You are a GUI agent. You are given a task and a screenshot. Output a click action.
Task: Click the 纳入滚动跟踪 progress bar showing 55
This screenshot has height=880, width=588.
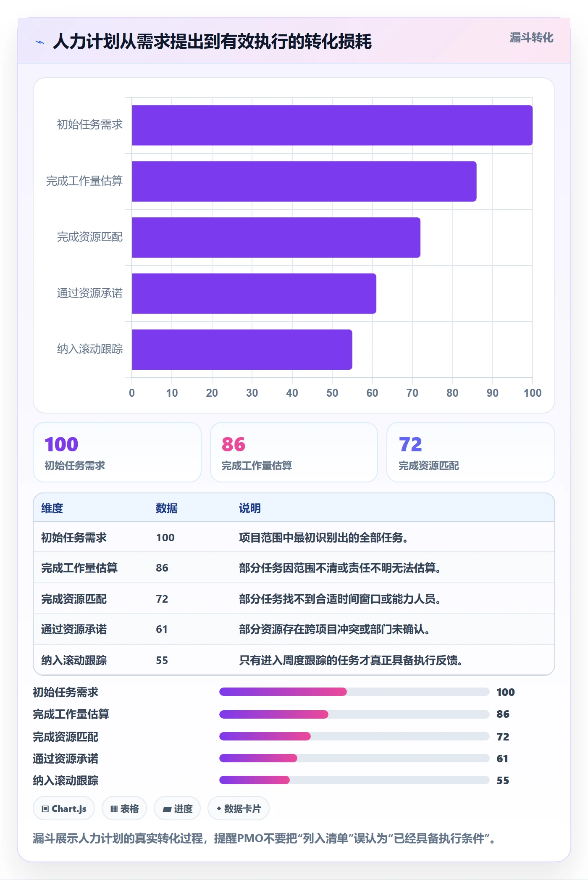(x=354, y=780)
